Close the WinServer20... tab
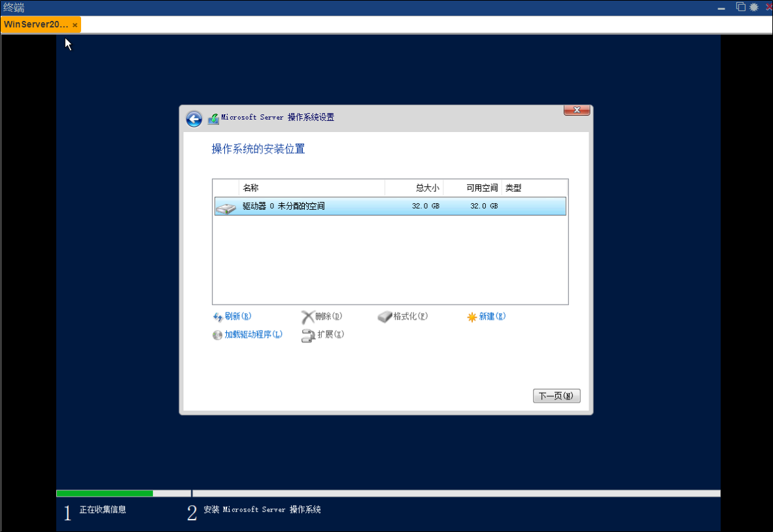The width and height of the screenshot is (773, 532). click(x=75, y=25)
